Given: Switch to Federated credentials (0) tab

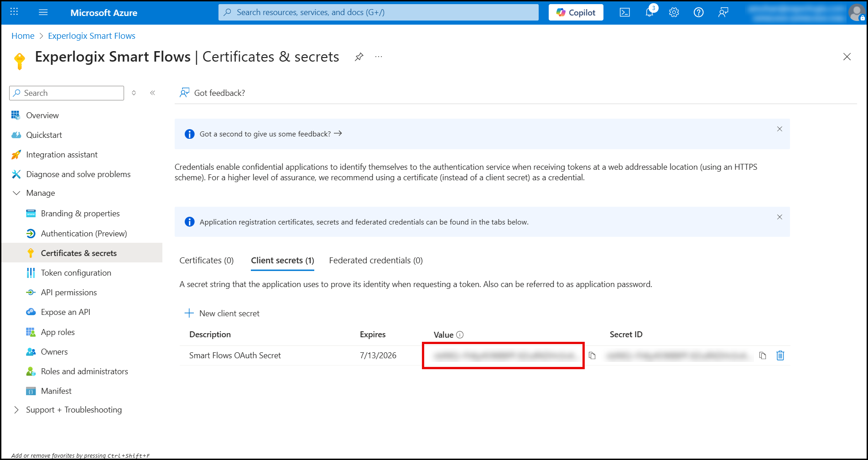Looking at the screenshot, I should coord(376,261).
